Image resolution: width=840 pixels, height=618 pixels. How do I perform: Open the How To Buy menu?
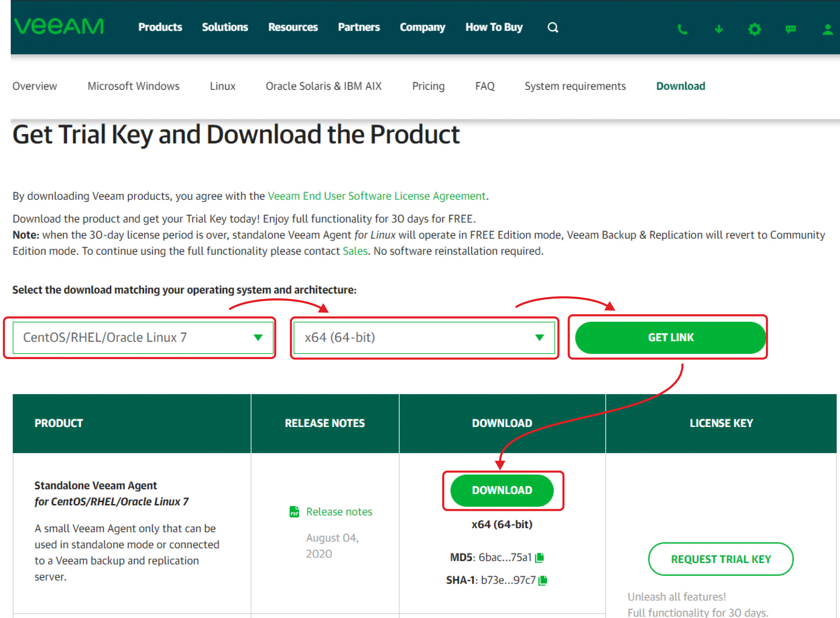tap(494, 27)
